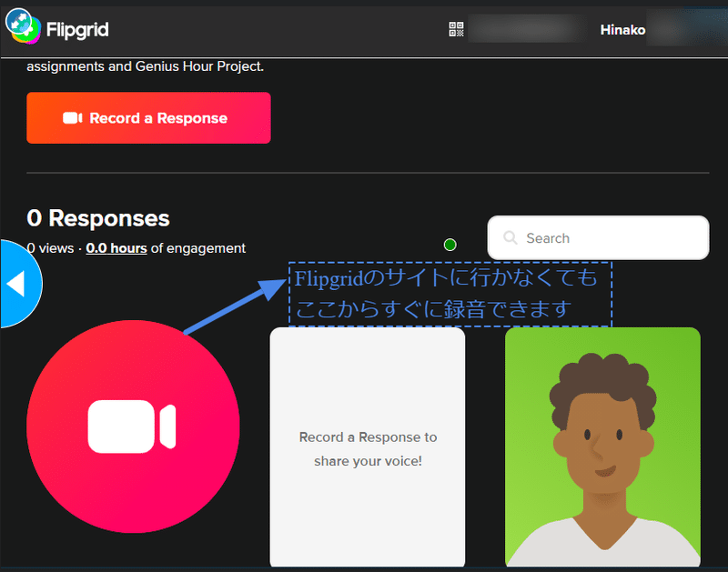Viewport: 728px width, 572px height.
Task: Click into the Search field
Action: pyautogui.click(x=598, y=238)
